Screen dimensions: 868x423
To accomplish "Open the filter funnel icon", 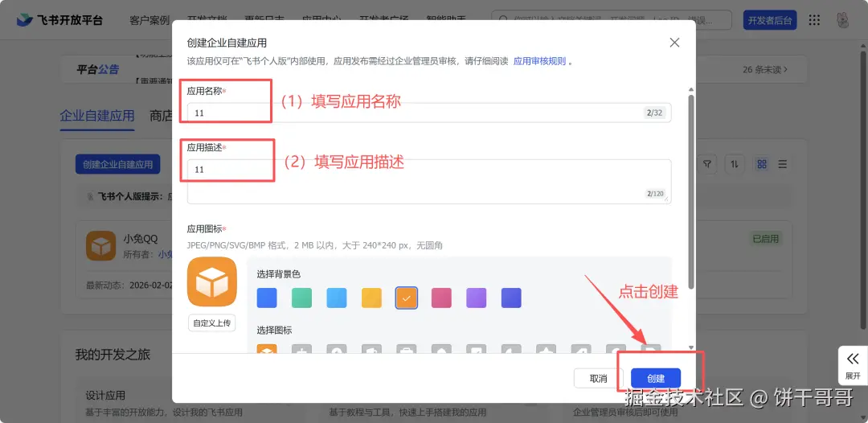I will pyautogui.click(x=707, y=164).
